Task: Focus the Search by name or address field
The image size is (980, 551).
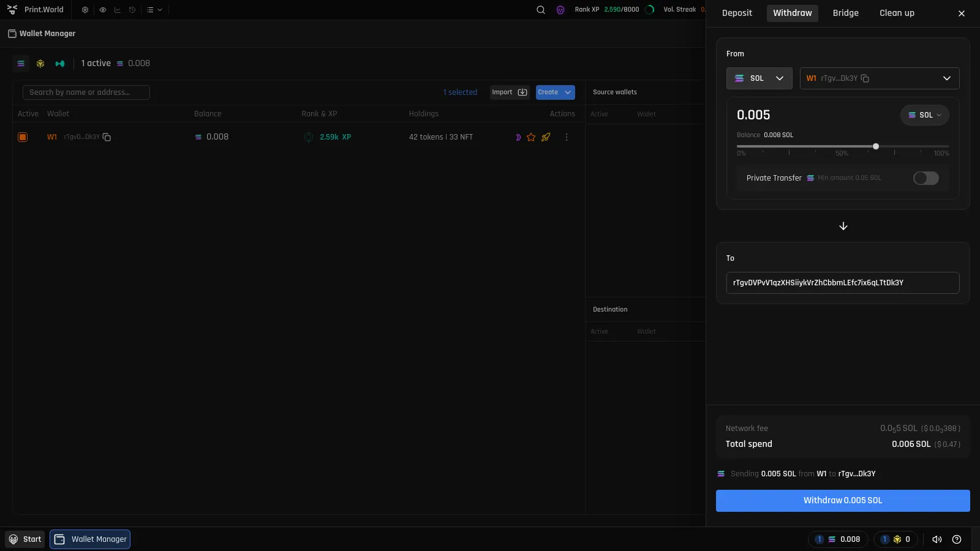Action: pos(86,92)
